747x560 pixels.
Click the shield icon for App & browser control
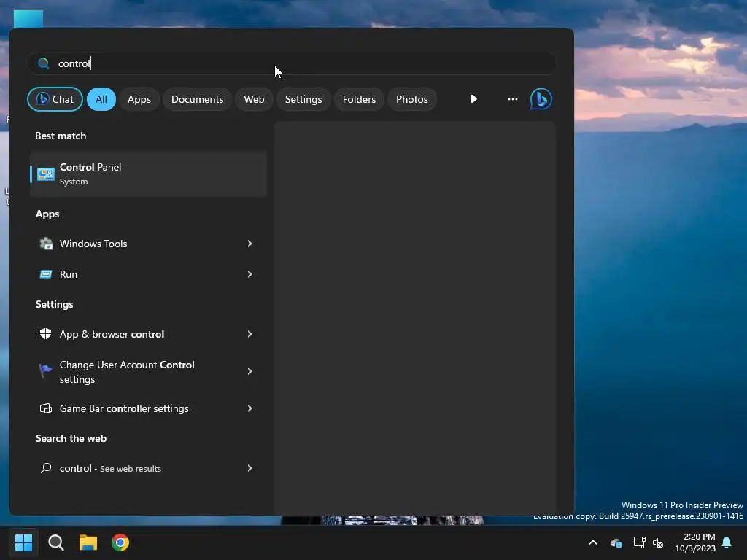(x=46, y=334)
